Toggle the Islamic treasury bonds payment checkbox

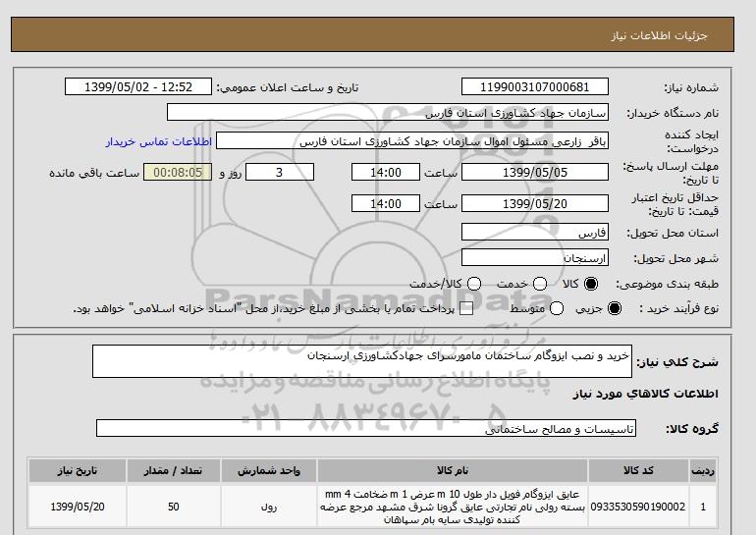[x=466, y=309]
